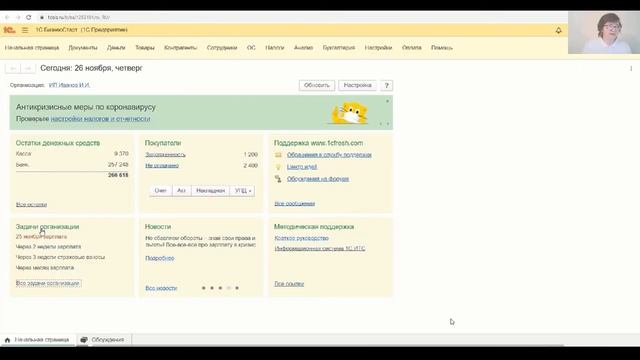Create a Накладная for buyers

coord(211,191)
